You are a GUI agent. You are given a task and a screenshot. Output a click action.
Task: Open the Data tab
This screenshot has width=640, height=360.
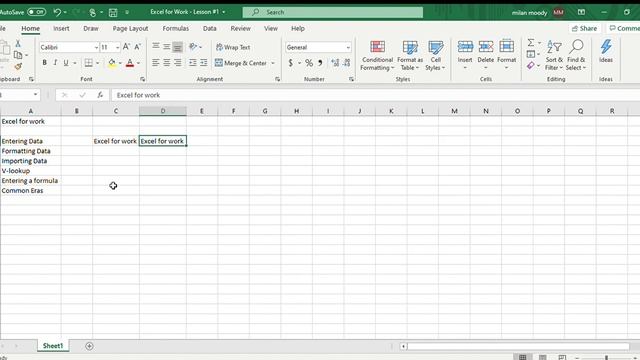[209, 29]
